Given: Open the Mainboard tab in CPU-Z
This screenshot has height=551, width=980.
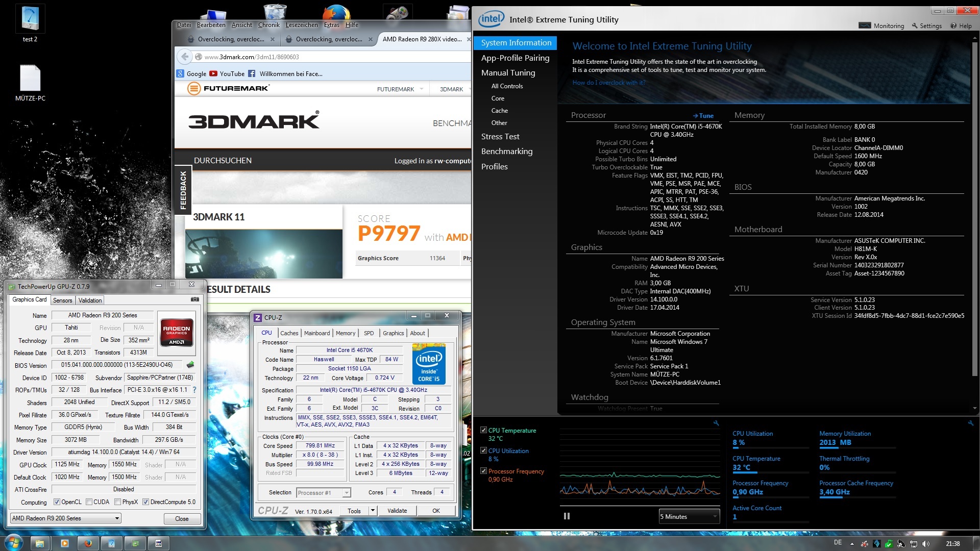Looking at the screenshot, I should pos(317,333).
